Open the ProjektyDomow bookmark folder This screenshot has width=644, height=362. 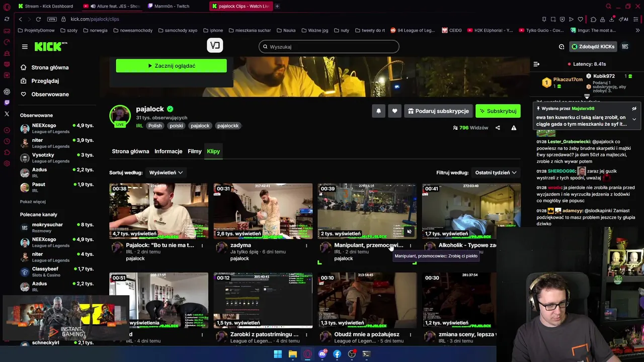36,30
